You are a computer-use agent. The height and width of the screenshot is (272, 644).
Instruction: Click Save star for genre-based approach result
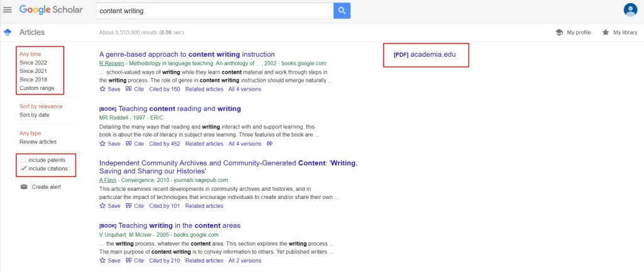(103, 89)
